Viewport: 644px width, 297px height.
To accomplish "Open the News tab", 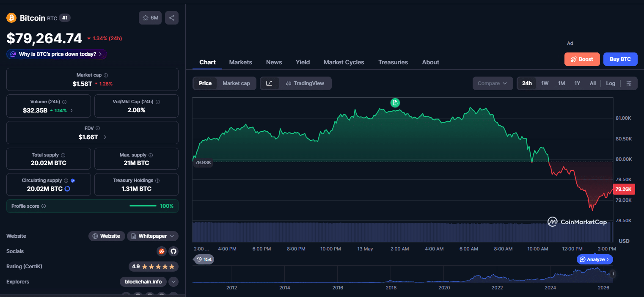I will pyautogui.click(x=274, y=62).
